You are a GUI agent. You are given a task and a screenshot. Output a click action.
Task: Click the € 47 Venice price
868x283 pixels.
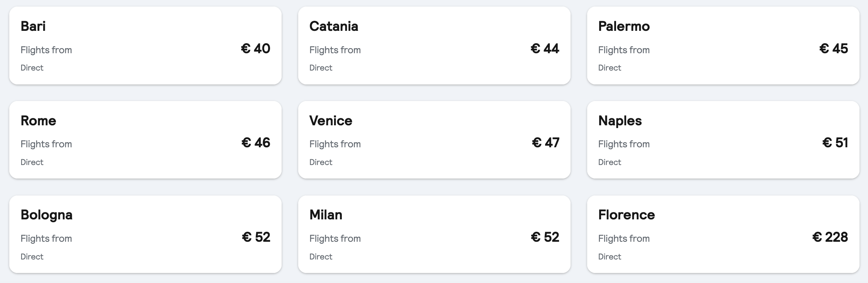coord(545,143)
